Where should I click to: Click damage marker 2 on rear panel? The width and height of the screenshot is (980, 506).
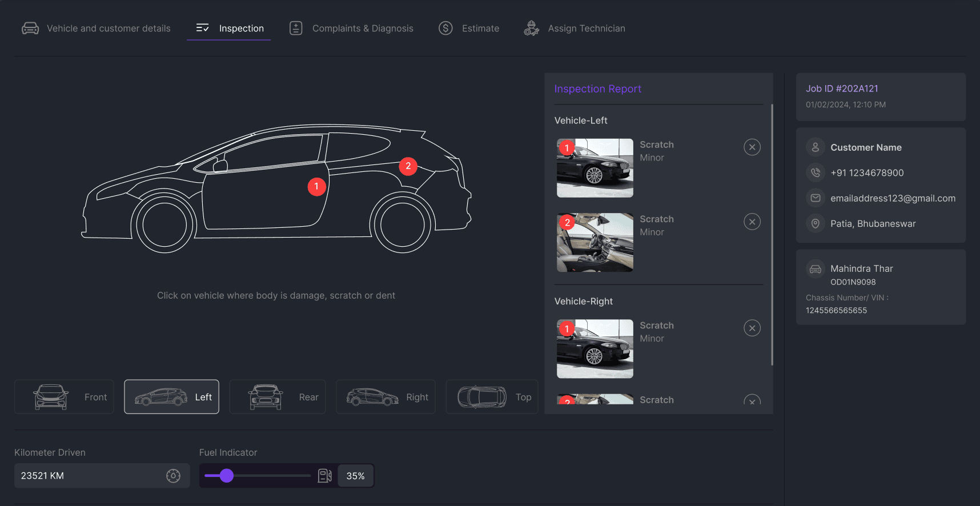[x=408, y=166]
